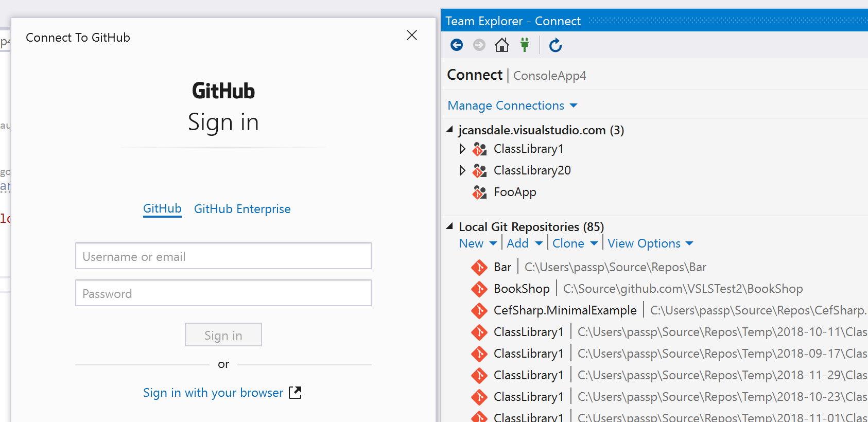The width and height of the screenshot is (868, 422).
Task: Click the git icon beside CefSharp.MinimalExample
Action: (x=479, y=311)
